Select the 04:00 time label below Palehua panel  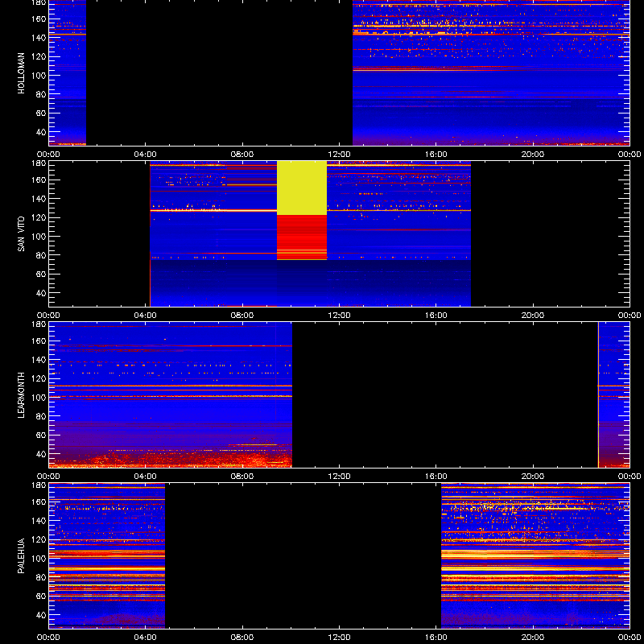pos(146,638)
